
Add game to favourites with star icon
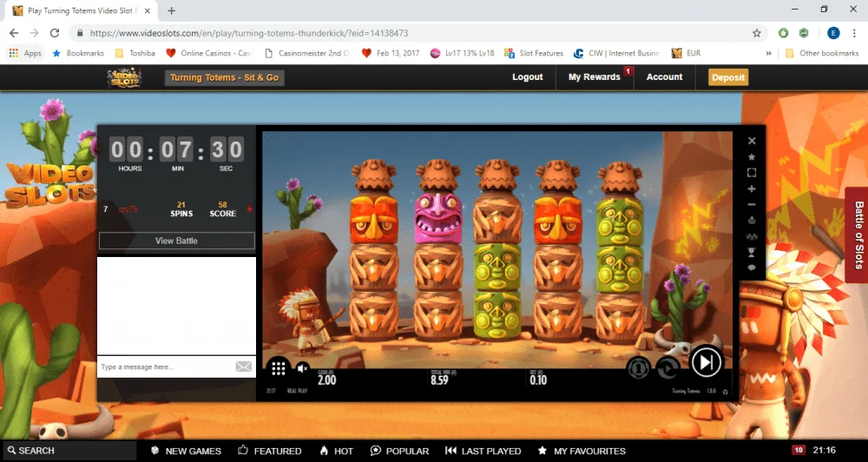click(x=752, y=157)
